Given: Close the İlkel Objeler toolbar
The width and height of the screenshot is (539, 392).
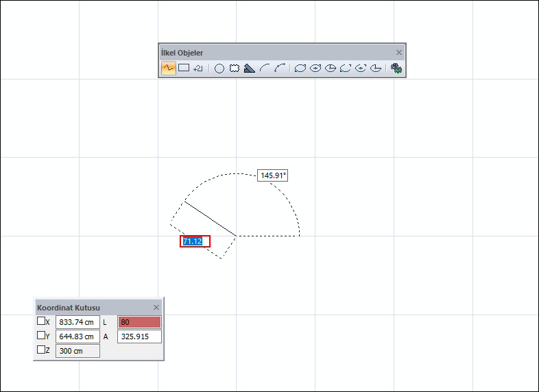Looking at the screenshot, I should tap(399, 53).
